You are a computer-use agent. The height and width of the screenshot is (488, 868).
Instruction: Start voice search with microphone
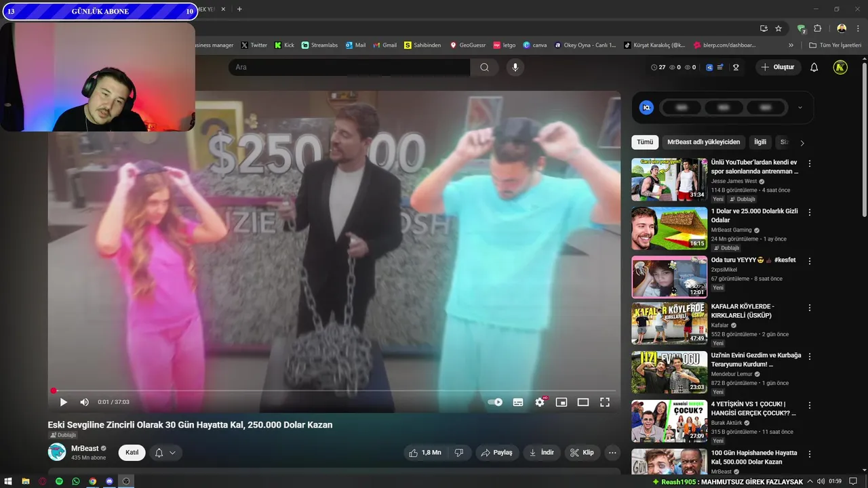pos(515,67)
